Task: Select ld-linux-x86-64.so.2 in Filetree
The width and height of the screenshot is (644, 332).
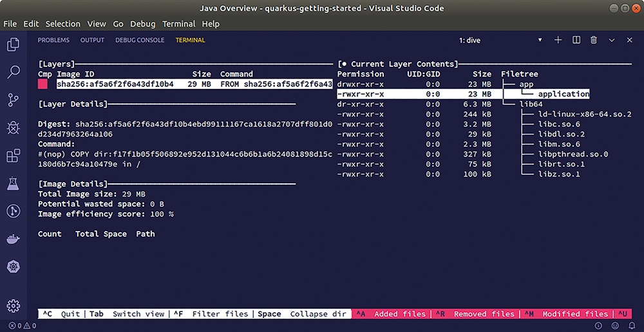Action: pos(585,114)
